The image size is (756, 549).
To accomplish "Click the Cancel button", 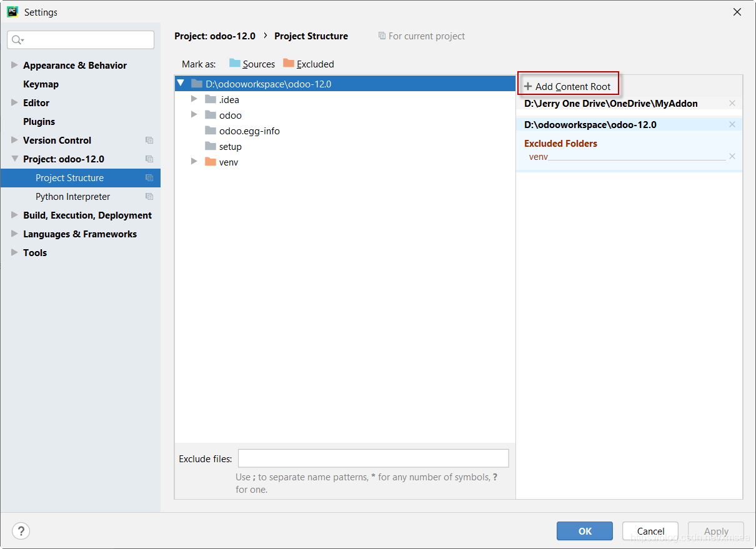I will [x=650, y=531].
